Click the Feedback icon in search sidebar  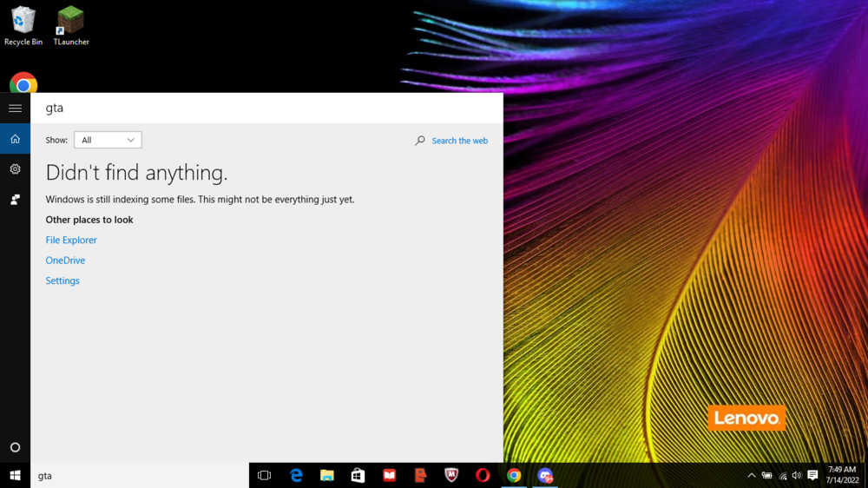click(x=15, y=200)
